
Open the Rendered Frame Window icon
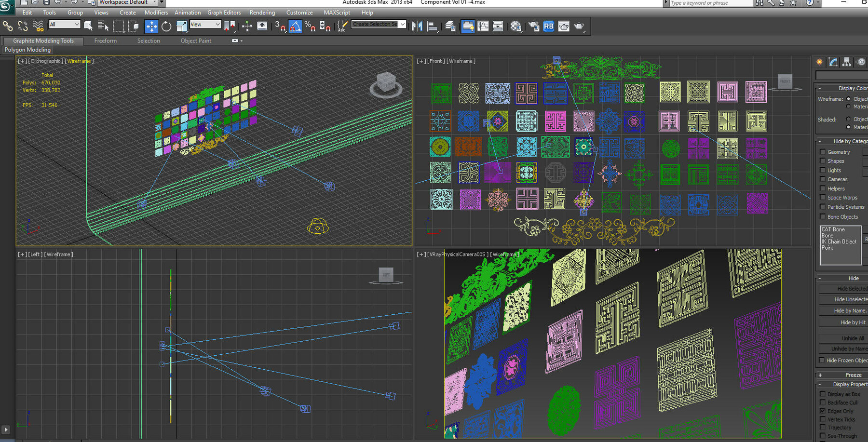point(563,26)
